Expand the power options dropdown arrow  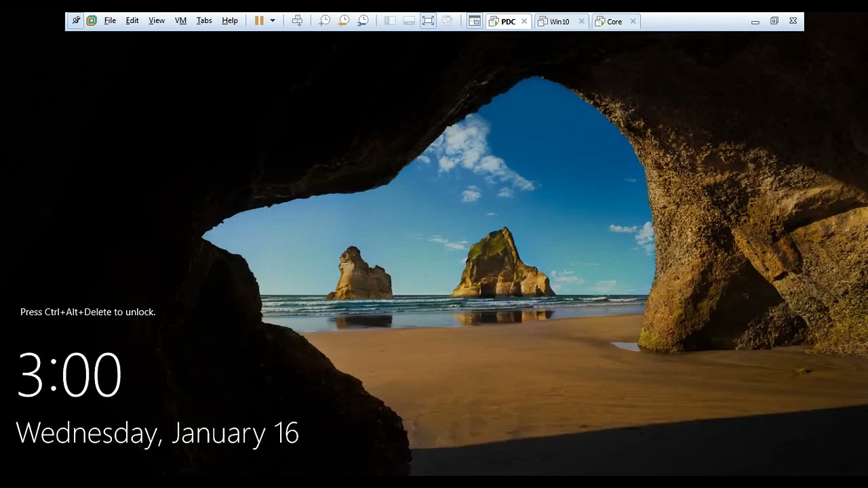(273, 21)
